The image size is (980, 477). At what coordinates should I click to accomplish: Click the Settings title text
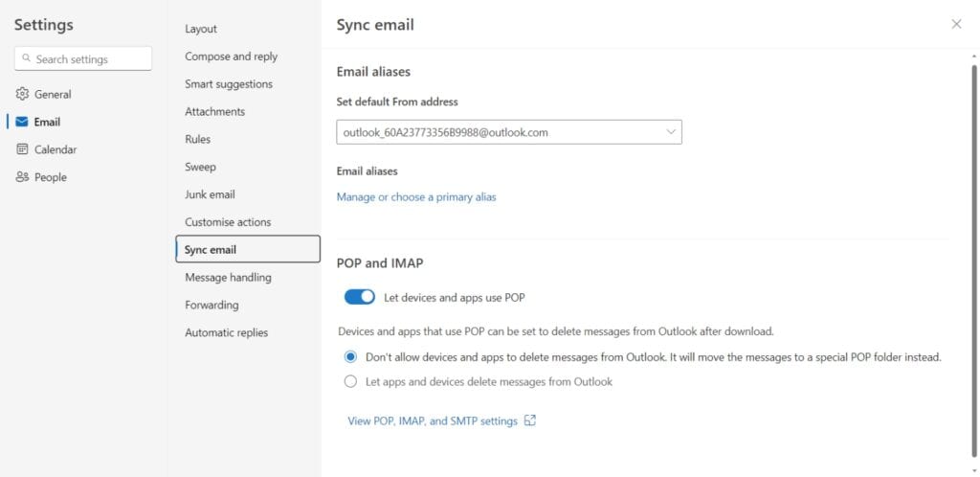(44, 24)
